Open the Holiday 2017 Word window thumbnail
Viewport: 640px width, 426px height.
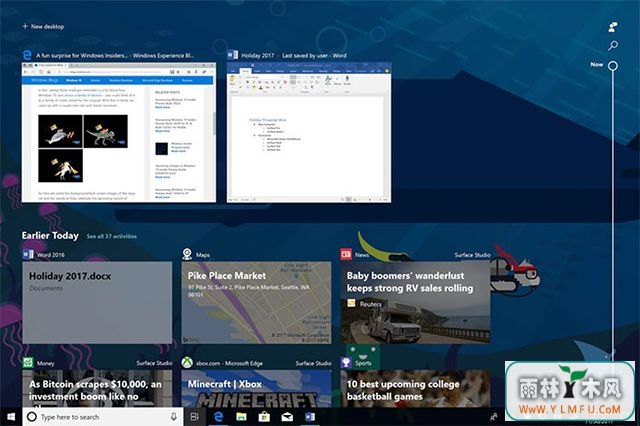(309, 132)
